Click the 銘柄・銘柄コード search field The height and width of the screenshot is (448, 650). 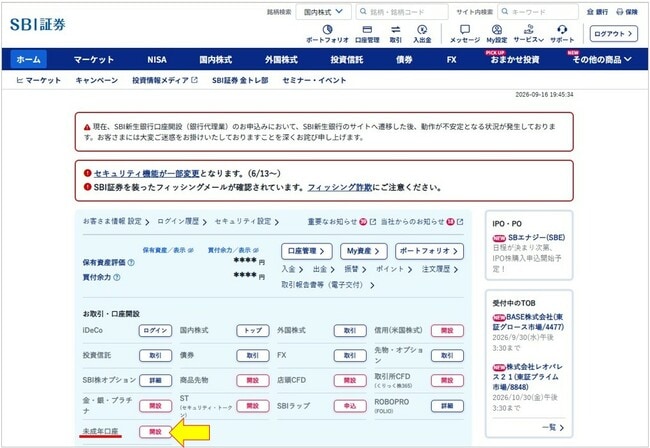pyautogui.click(x=402, y=12)
